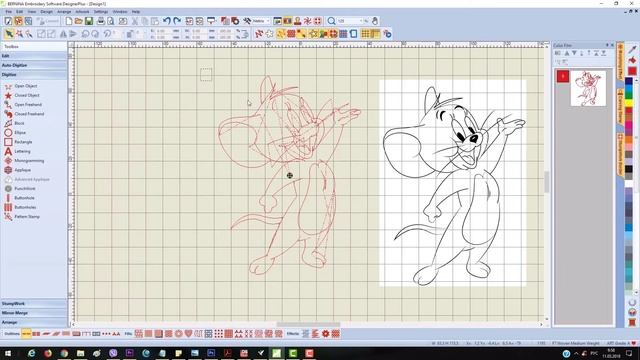Choose the Closed Freehand tool

click(x=24, y=114)
